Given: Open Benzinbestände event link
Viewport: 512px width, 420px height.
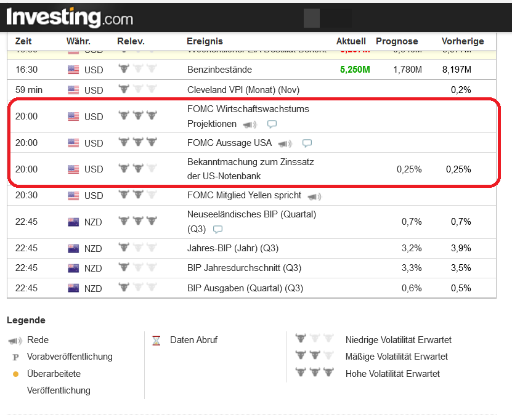Looking at the screenshot, I should [219, 70].
